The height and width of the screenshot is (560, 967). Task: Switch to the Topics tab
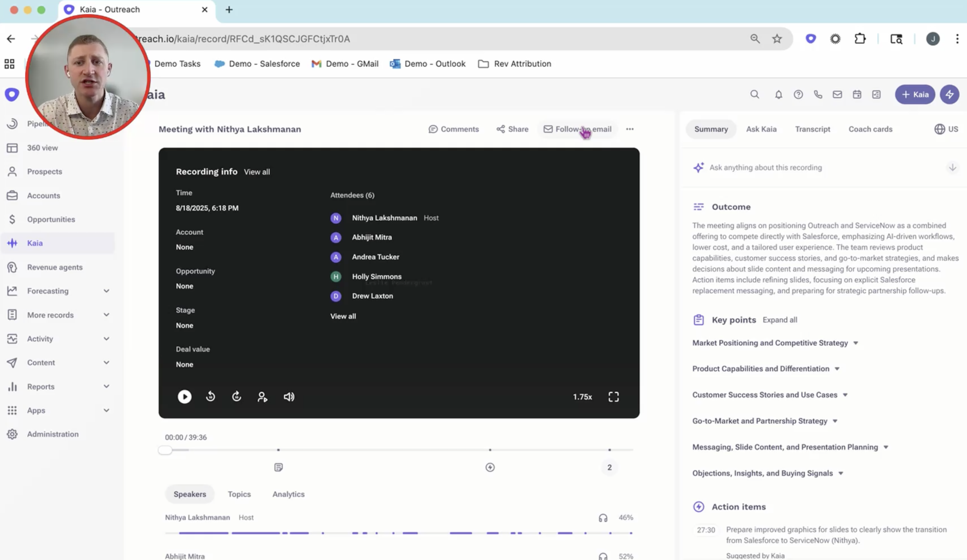pyautogui.click(x=239, y=494)
